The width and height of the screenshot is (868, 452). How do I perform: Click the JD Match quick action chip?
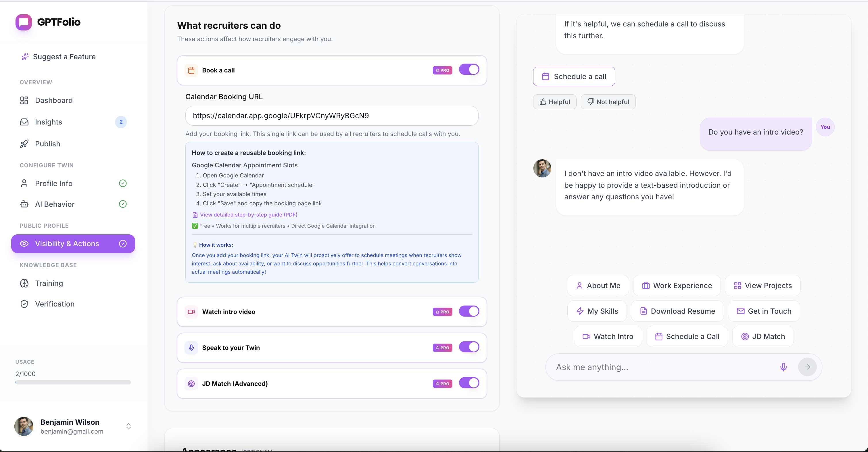click(763, 336)
